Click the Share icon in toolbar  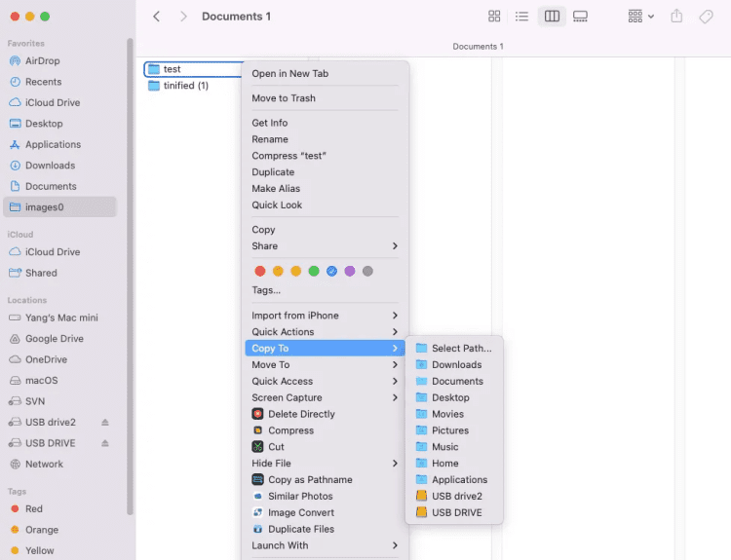[x=677, y=17]
